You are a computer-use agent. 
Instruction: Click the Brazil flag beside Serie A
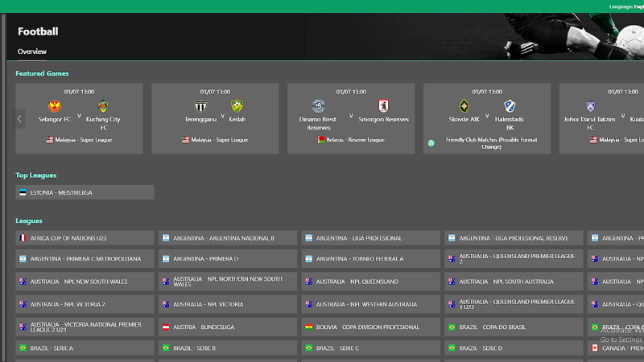(23, 348)
